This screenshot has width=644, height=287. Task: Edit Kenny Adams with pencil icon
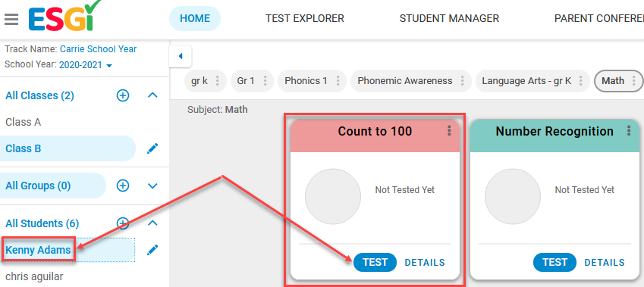(x=152, y=250)
